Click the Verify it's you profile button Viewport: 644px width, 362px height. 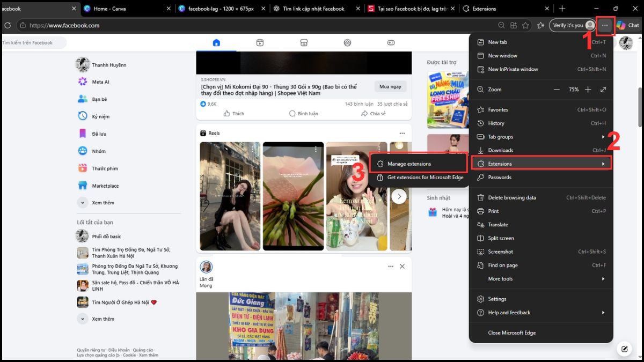point(573,25)
